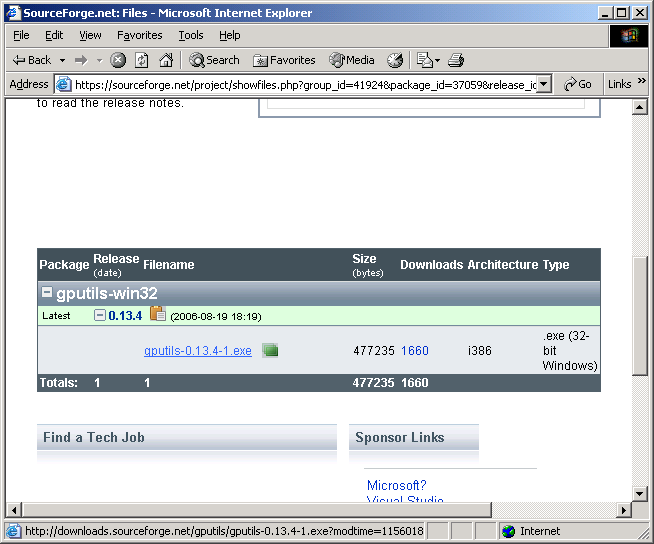This screenshot has width=654, height=544.
Task: Open the Search pane from the toolbar
Action: (x=214, y=60)
